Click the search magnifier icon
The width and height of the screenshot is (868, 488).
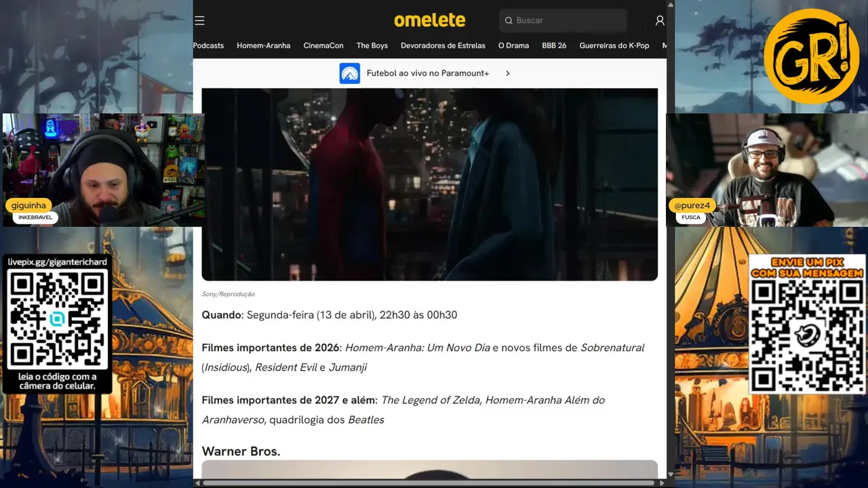coord(508,20)
